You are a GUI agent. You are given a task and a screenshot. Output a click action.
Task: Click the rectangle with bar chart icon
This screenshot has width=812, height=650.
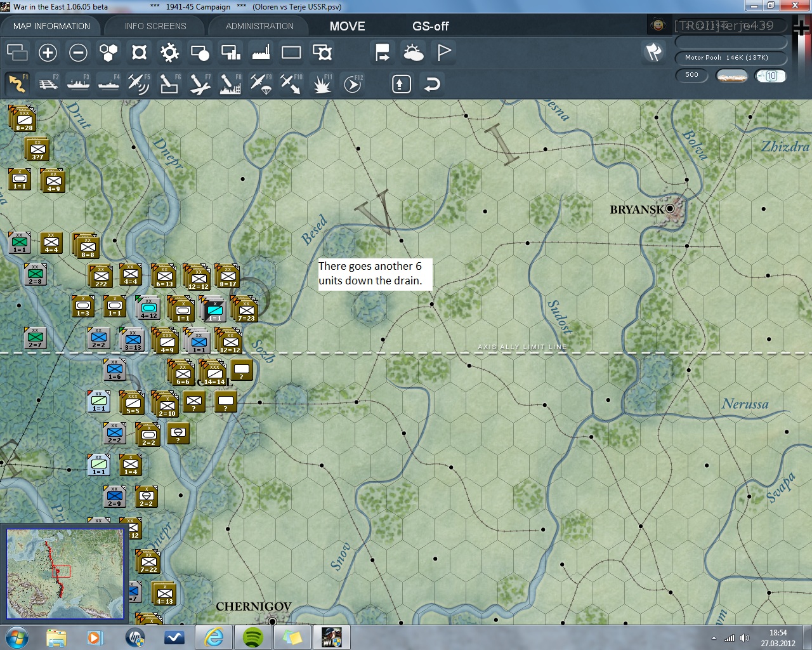(230, 53)
